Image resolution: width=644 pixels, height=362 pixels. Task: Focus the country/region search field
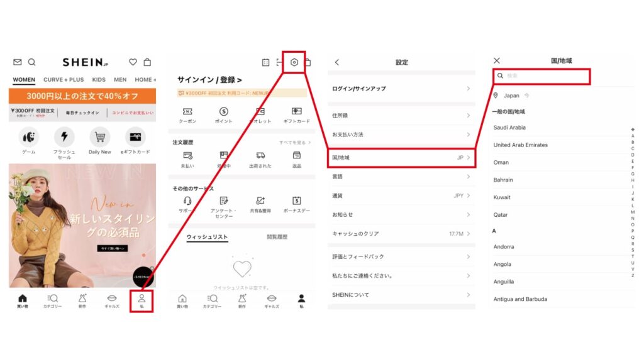[x=541, y=76]
